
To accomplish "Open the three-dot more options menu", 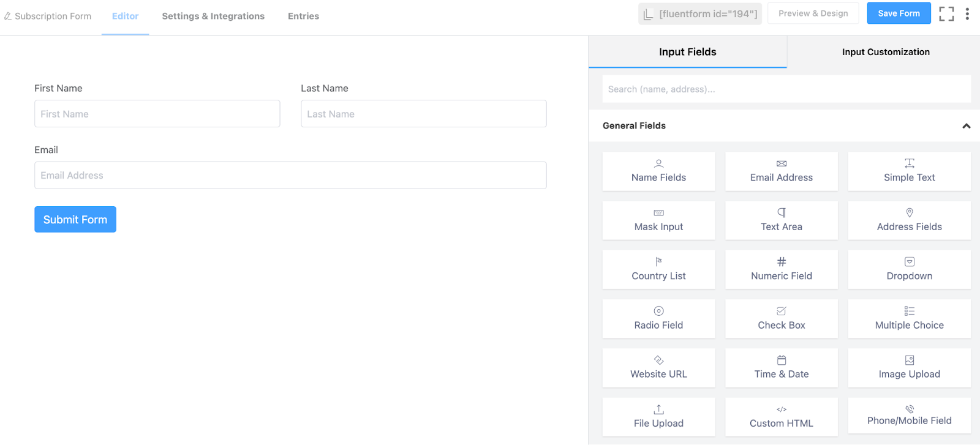I will (967, 13).
